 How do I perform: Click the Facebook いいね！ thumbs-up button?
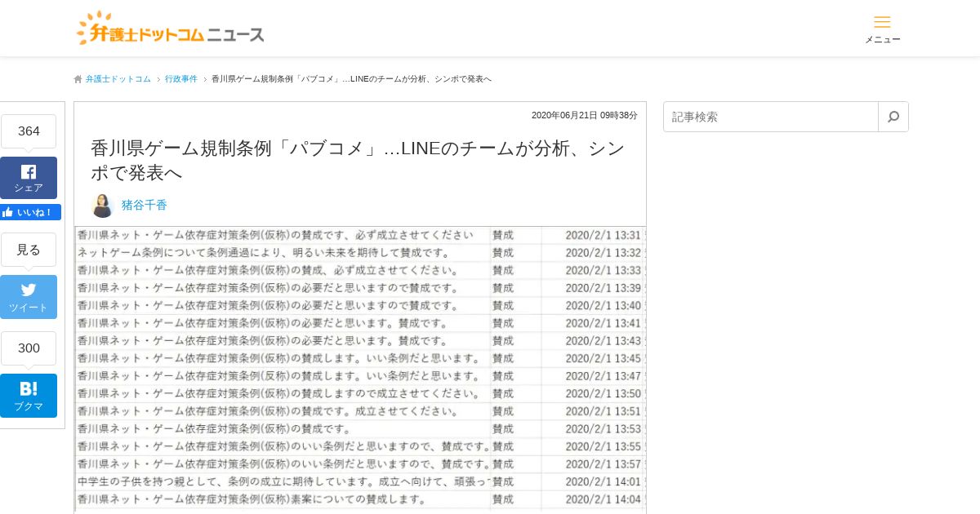point(30,212)
